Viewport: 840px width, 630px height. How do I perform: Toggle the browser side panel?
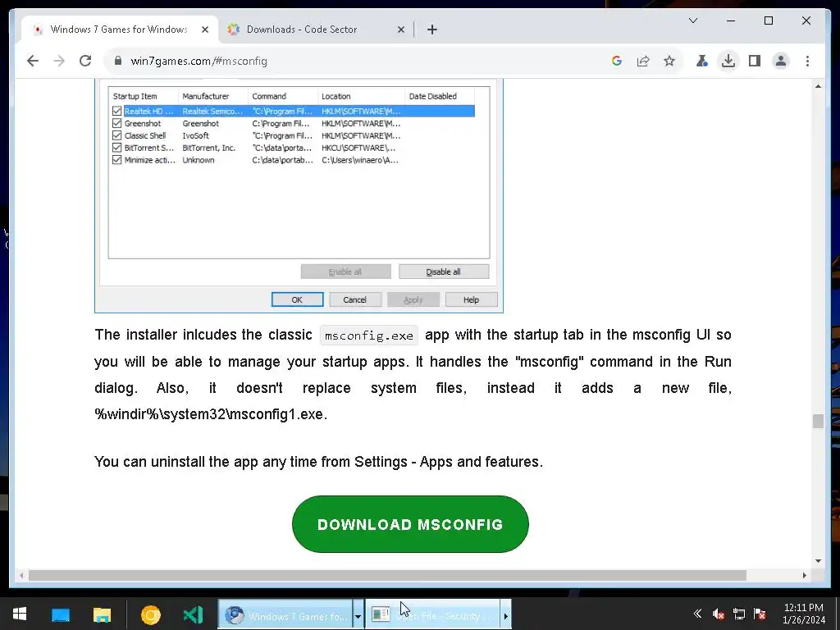pos(755,61)
